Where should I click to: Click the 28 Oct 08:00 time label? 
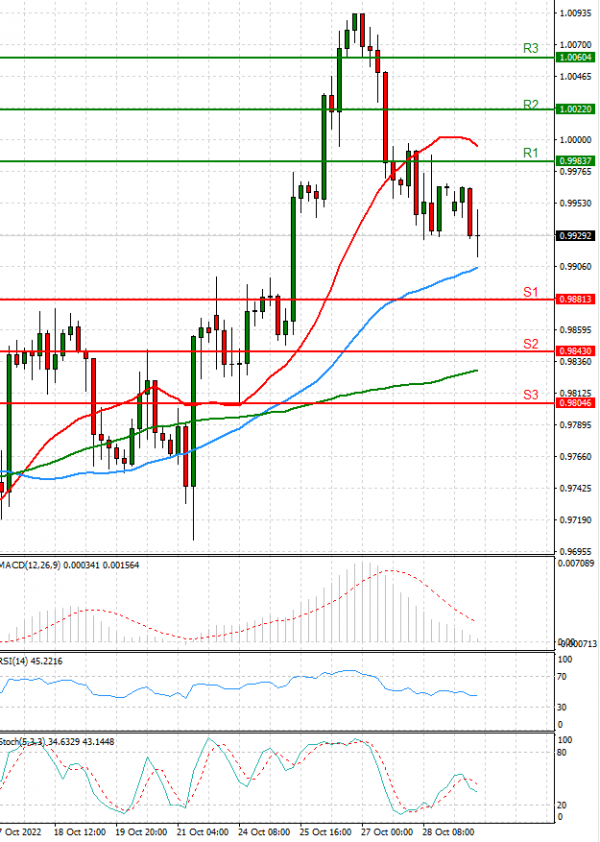pos(449,832)
